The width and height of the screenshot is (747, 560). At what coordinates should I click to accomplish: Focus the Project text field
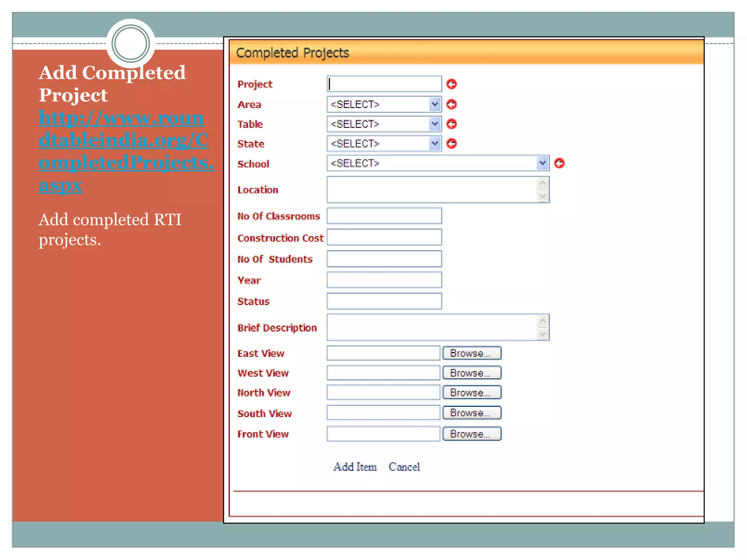coord(384,84)
